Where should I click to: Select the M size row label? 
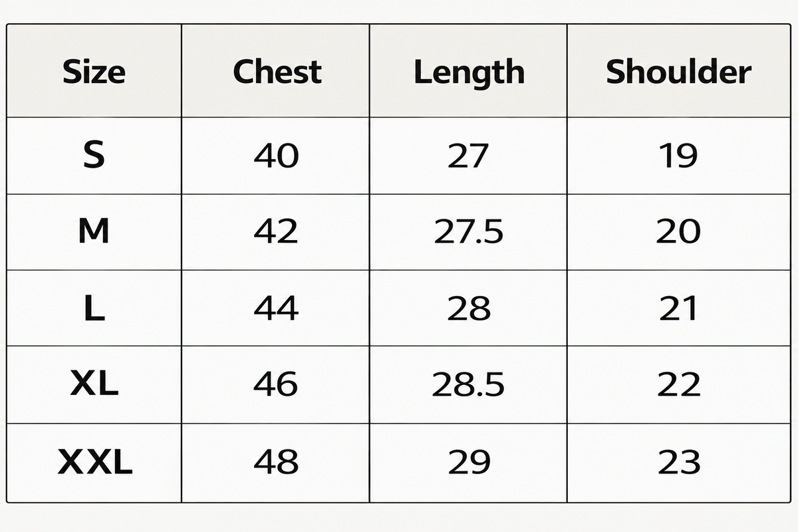[94, 231]
